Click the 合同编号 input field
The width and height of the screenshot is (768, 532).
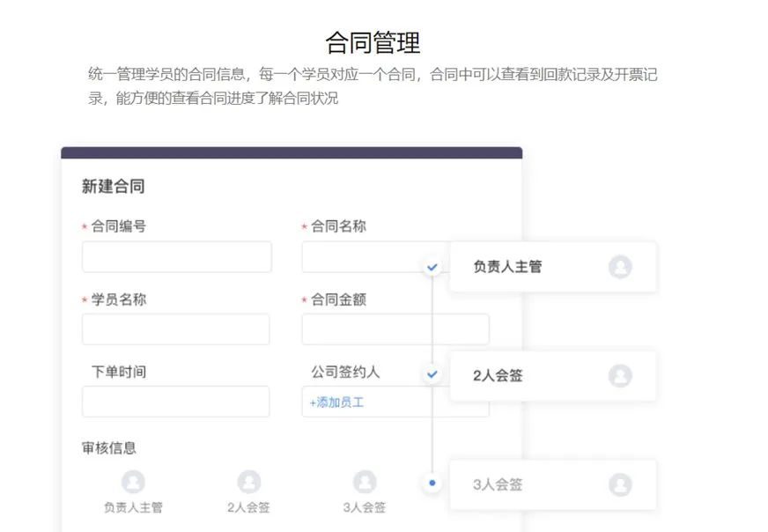pyautogui.click(x=177, y=256)
